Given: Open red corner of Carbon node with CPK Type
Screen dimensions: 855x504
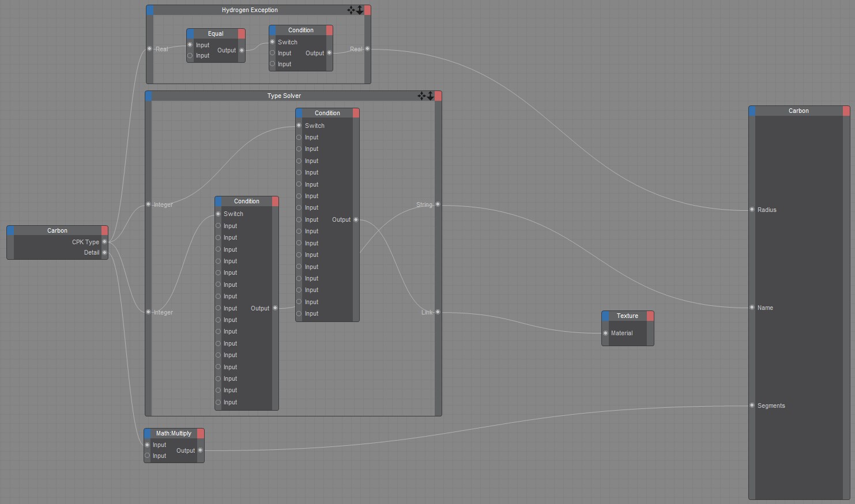Looking at the screenshot, I should tap(104, 230).
